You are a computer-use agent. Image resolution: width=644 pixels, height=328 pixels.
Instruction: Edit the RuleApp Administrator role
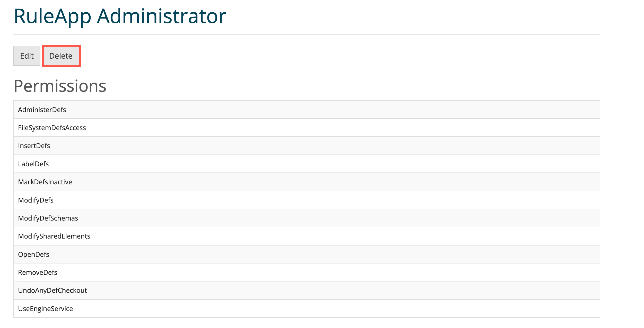coord(27,56)
